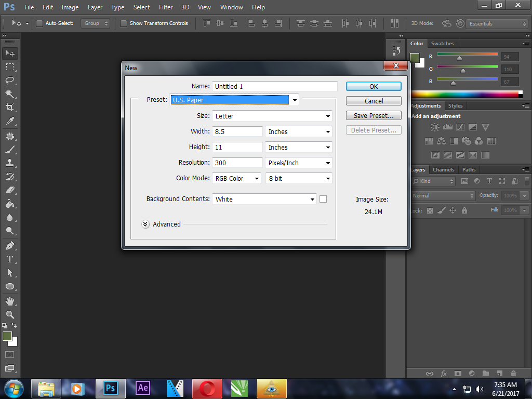This screenshot has height=399, width=532.
Task: Click the link layers icon
Action: 430,373
